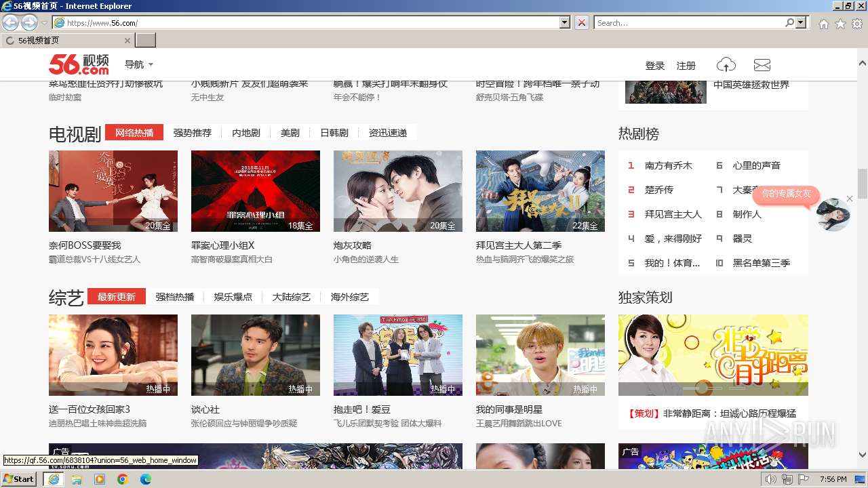Open 黑名单第三季 in hot list

tap(762, 263)
